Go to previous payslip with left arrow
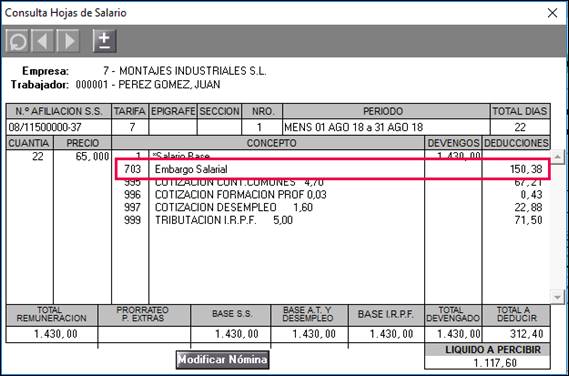The image size is (569, 376). click(42, 41)
